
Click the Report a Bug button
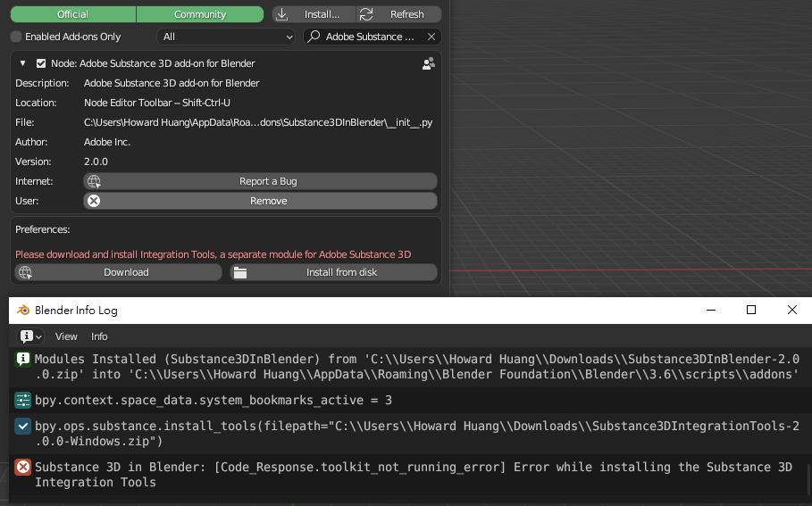point(261,181)
